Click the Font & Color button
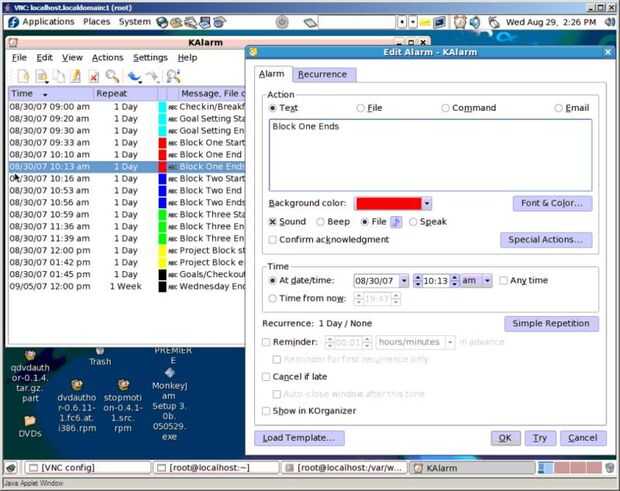This screenshot has height=491, width=620. 552,204
